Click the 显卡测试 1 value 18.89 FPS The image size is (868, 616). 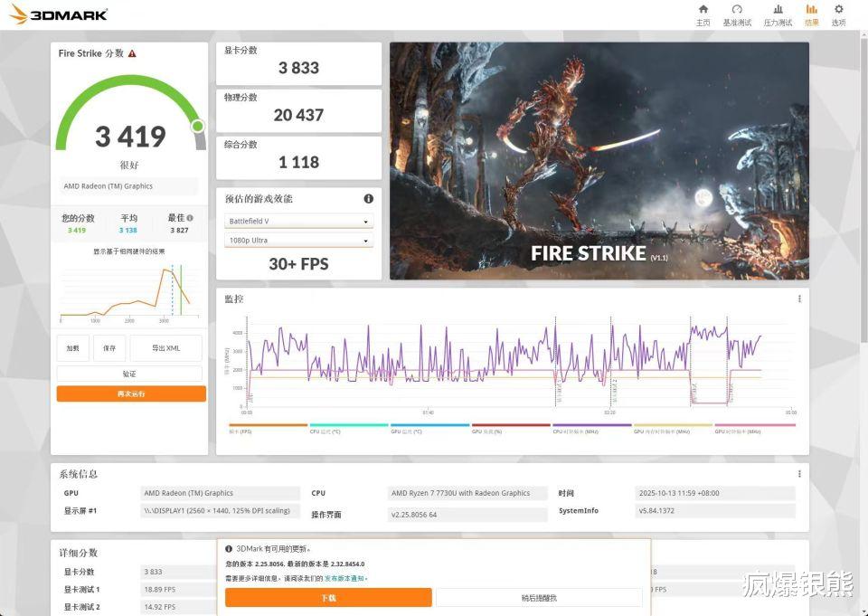tap(160, 590)
